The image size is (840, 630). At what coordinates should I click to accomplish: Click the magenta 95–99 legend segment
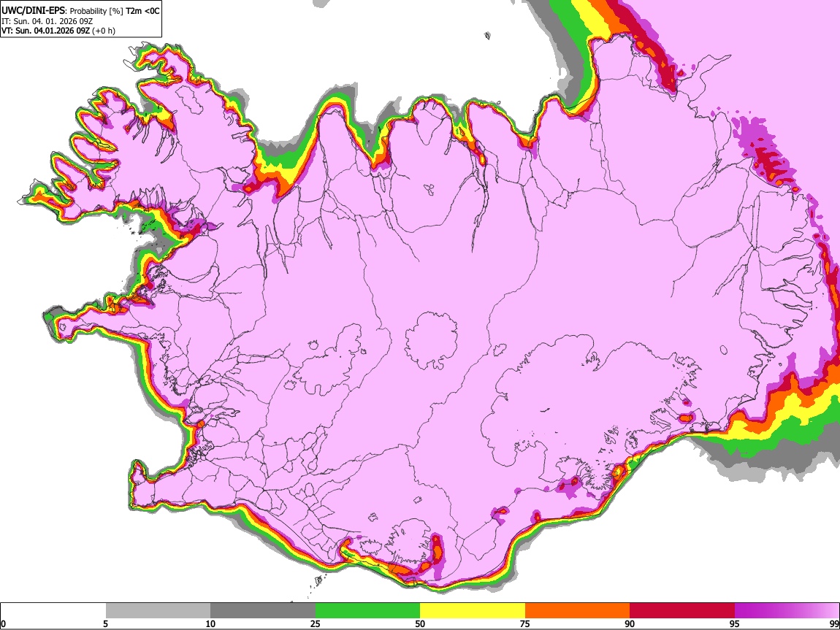tap(787, 610)
